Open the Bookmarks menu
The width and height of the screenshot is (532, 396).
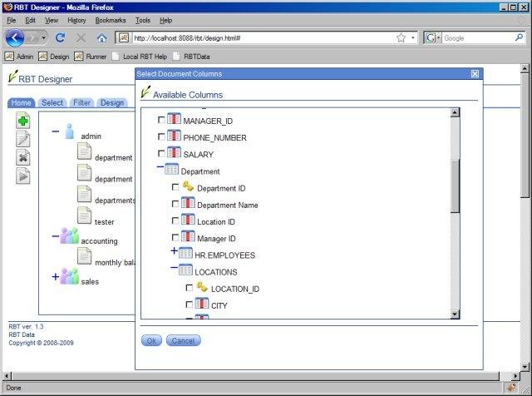point(111,20)
